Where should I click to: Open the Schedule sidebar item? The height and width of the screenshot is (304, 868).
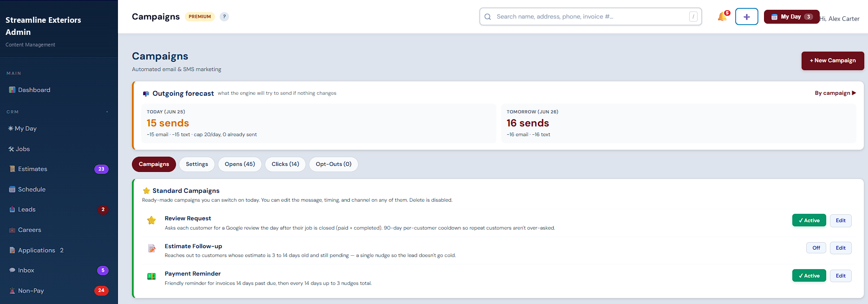point(59,189)
